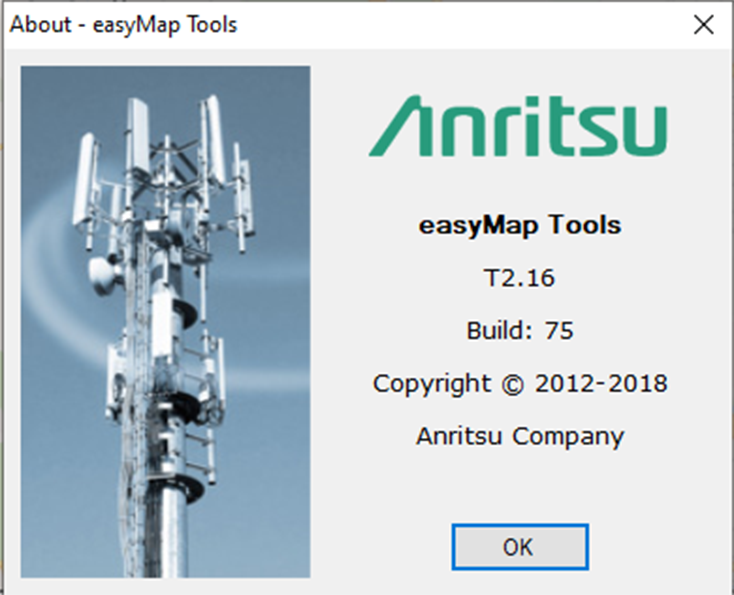
Task: Close the About easyMap Tools dialog
Action: click(x=704, y=25)
